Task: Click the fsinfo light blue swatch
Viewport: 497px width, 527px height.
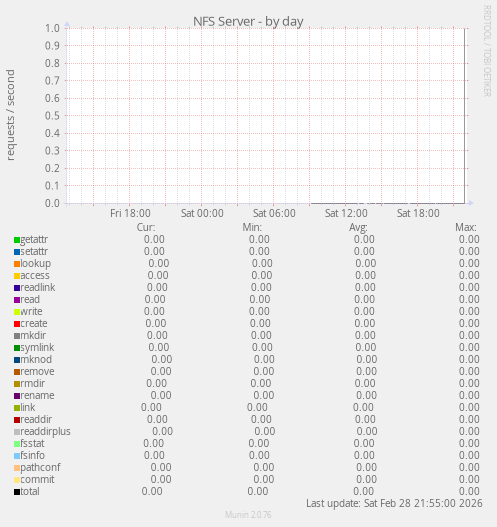Action: (17, 456)
